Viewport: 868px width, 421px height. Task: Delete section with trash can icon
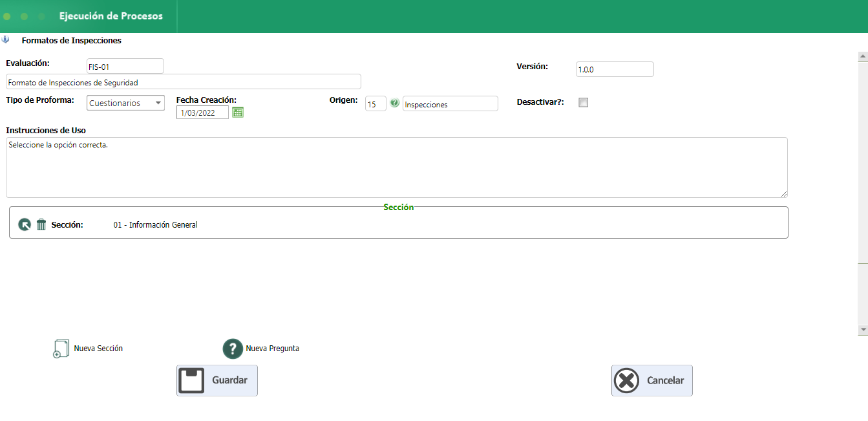(x=41, y=224)
